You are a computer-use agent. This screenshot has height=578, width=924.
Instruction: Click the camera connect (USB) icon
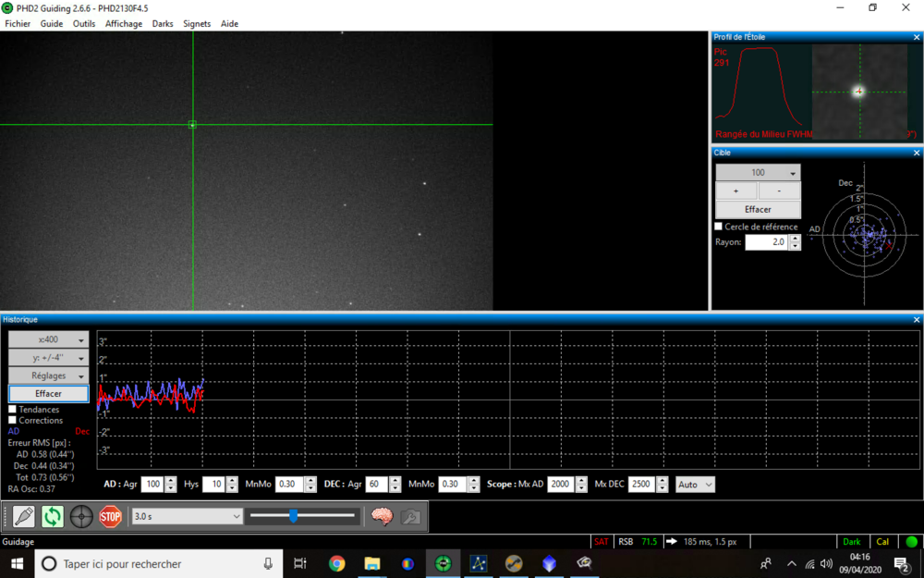click(x=24, y=517)
